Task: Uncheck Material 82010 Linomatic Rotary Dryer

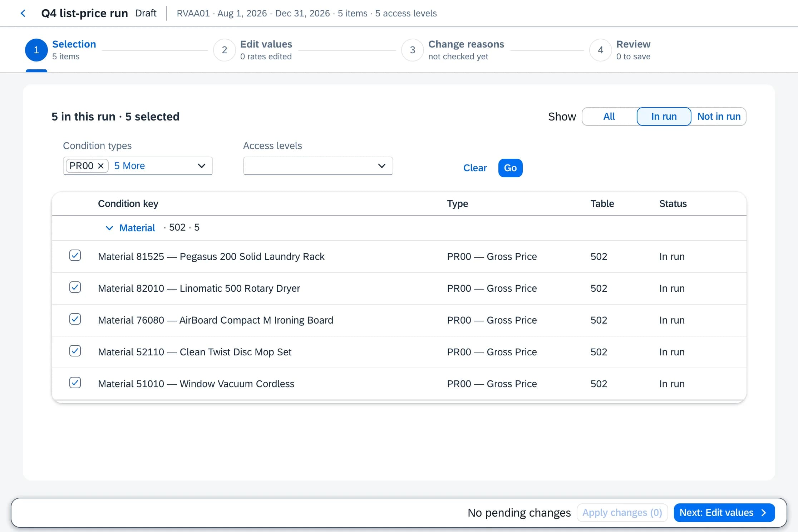Action: click(75, 287)
